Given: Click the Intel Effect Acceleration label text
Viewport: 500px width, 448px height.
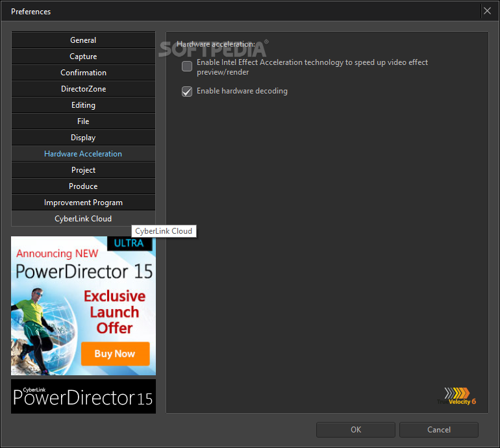Looking at the screenshot, I should pos(312,68).
